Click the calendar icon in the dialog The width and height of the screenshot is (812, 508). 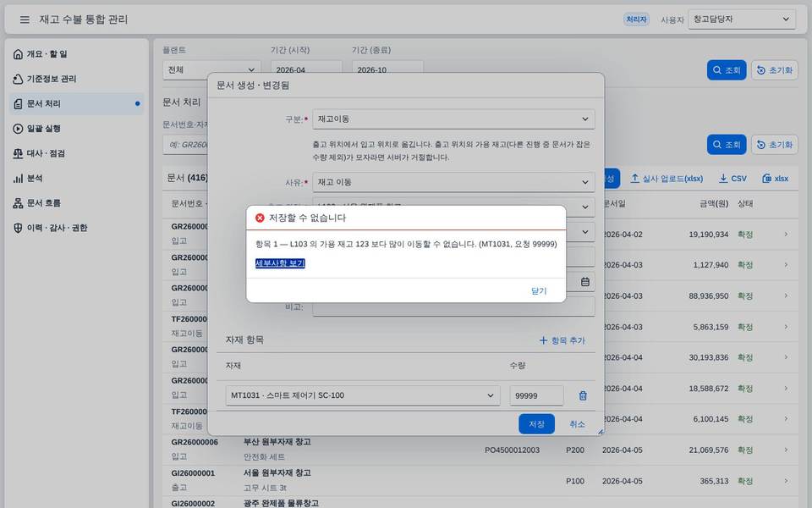585,282
